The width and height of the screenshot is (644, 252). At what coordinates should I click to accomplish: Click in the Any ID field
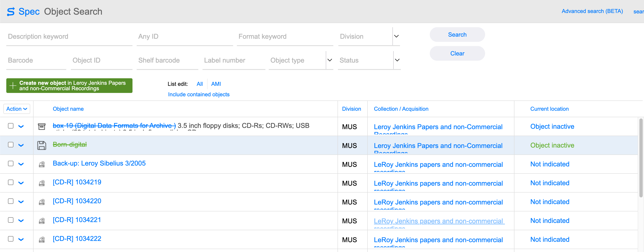[185, 36]
